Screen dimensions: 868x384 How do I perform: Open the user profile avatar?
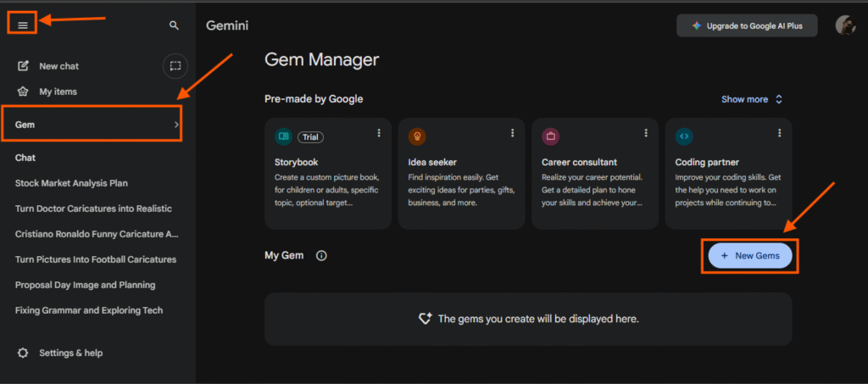coord(844,25)
